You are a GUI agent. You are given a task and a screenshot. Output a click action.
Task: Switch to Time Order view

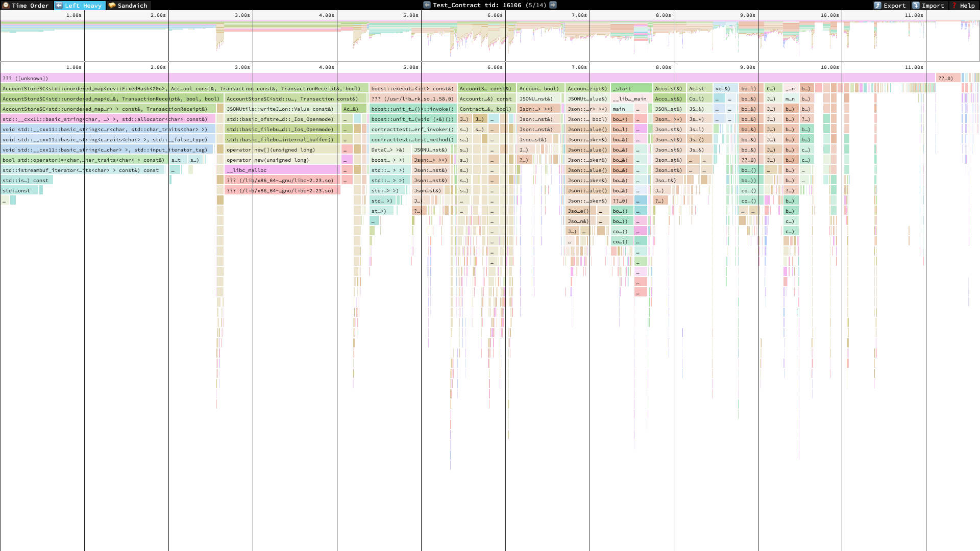click(x=26, y=6)
